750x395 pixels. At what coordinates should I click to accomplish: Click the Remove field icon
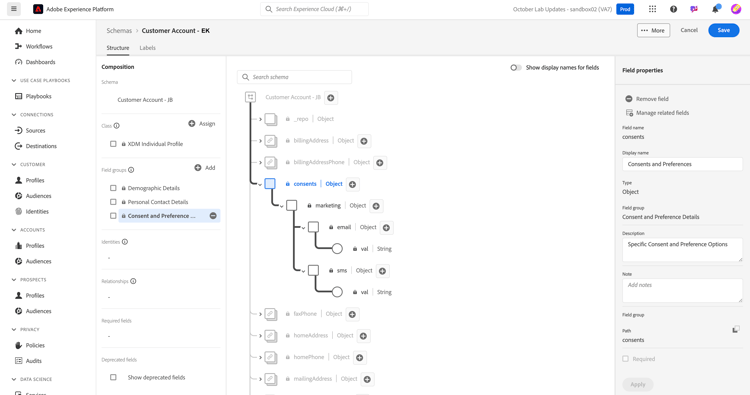[x=629, y=99]
